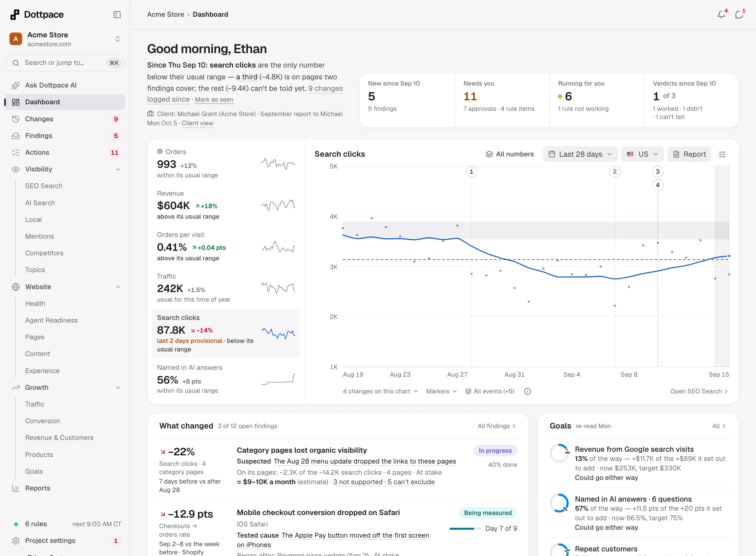The height and width of the screenshot is (556, 756).
Task: Click the Ask Dottpace AI sparkle icon
Action: tap(15, 85)
